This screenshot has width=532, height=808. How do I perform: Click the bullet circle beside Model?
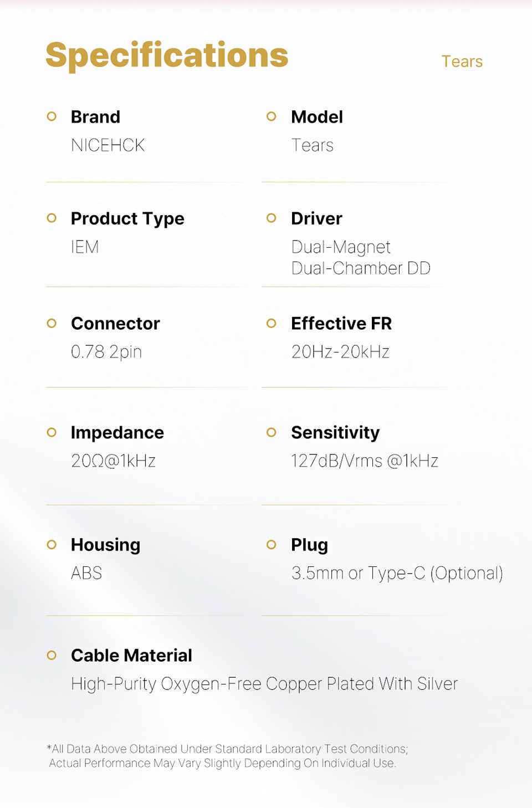click(271, 116)
